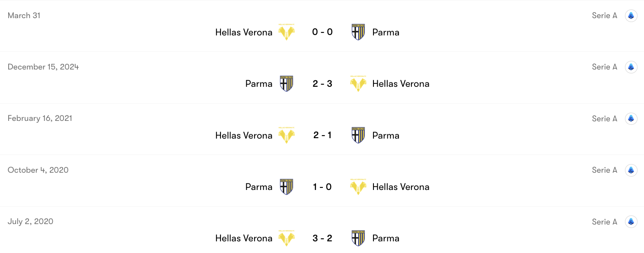Open the Hellas Verona logo in the 2-3 game
Image resolution: width=644 pixels, height=253 pixels.
358,83
